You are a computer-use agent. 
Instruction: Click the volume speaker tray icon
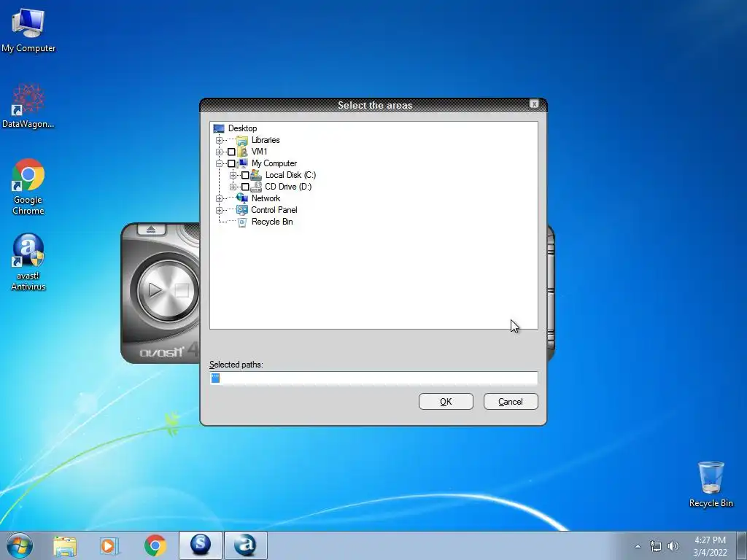[673, 546]
